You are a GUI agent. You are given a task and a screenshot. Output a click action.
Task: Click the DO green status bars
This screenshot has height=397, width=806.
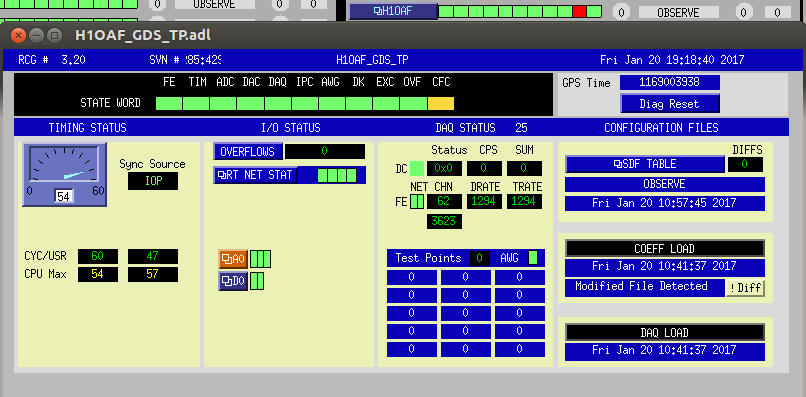257,281
